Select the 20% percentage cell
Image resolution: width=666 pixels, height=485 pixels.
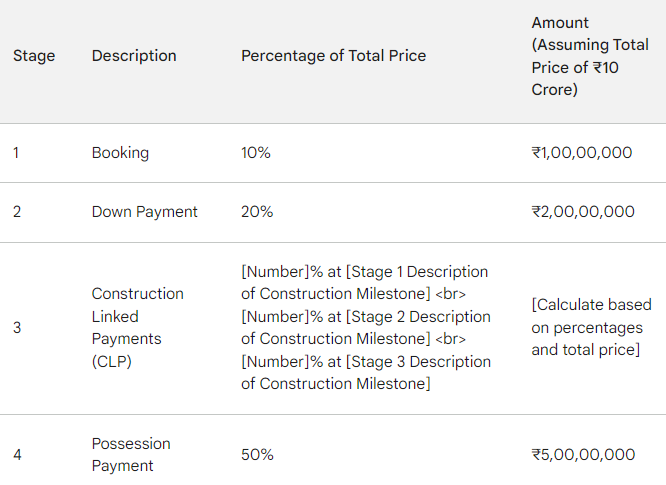257,211
